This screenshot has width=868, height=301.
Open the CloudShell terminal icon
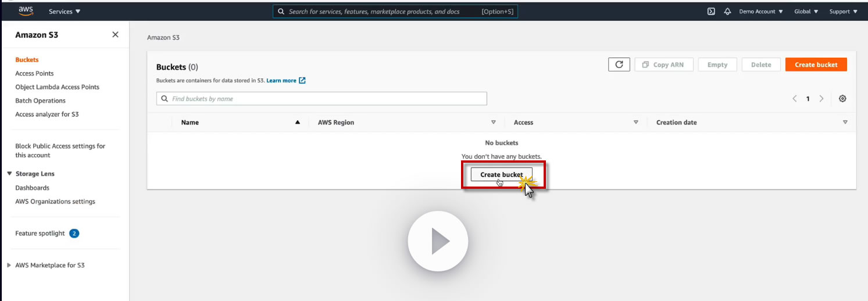coord(711,12)
